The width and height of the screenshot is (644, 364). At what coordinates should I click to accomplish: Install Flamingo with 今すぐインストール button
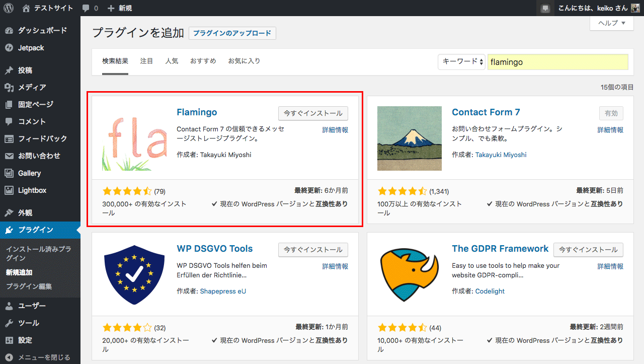click(x=313, y=113)
